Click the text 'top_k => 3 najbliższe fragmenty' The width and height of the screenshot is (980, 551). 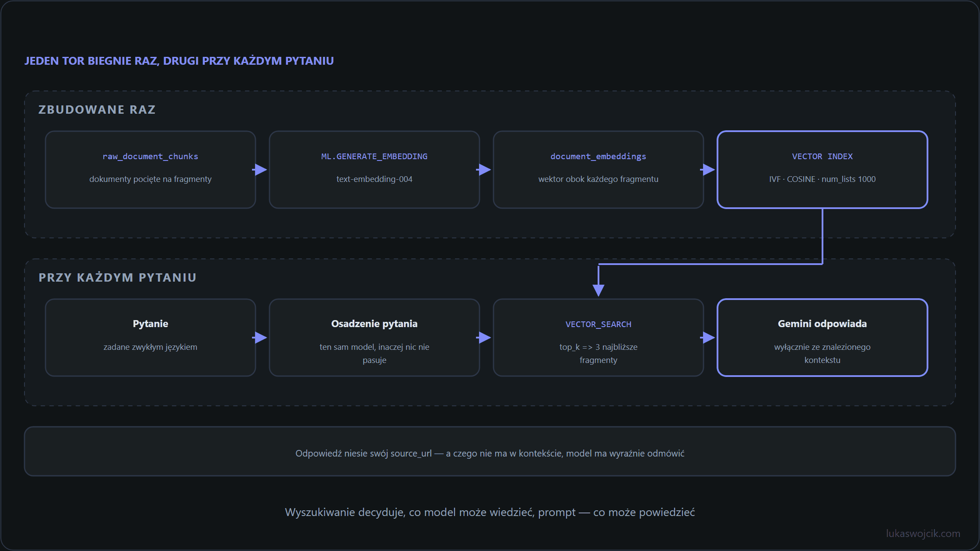coord(598,353)
